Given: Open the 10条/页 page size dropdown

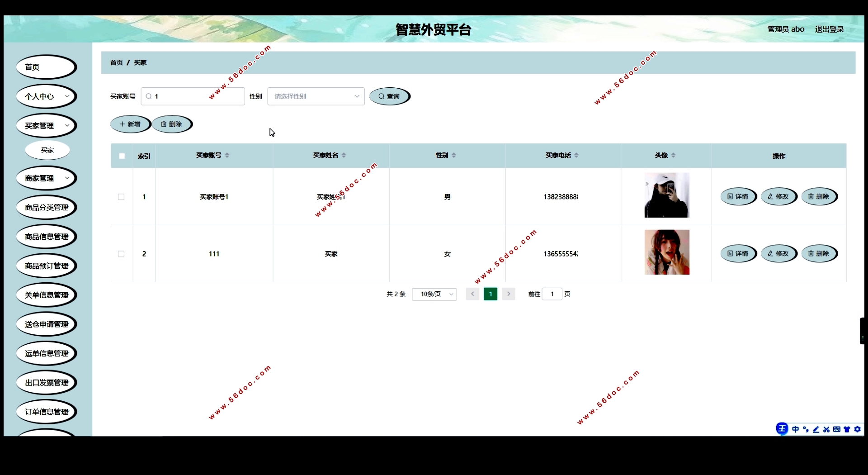Looking at the screenshot, I should coord(434,294).
